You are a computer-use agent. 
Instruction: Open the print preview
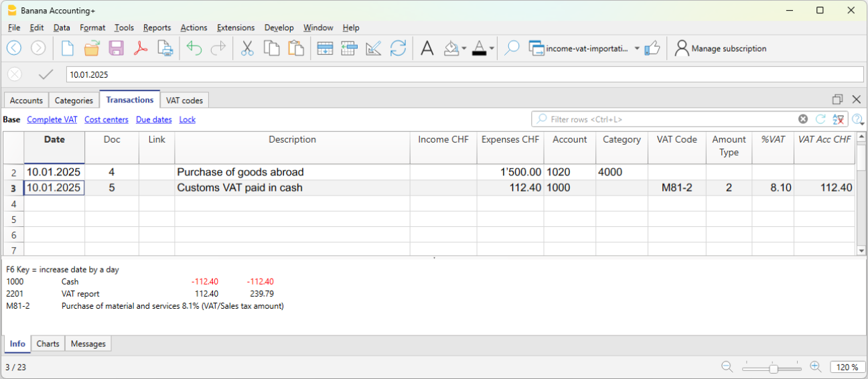coord(165,48)
